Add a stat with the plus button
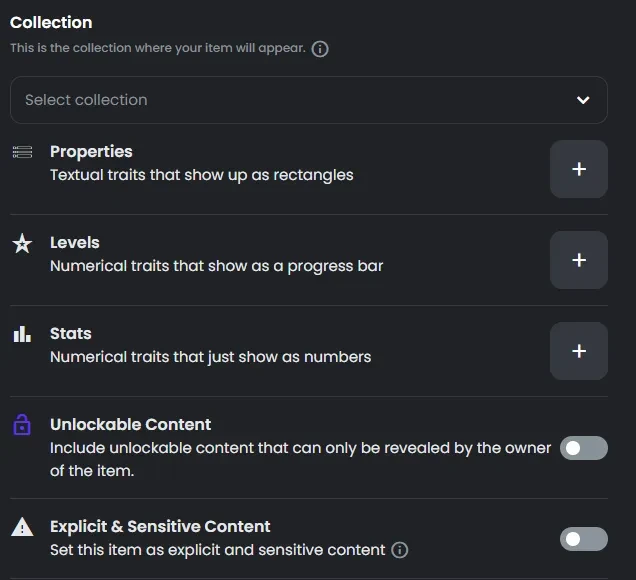 tap(579, 351)
